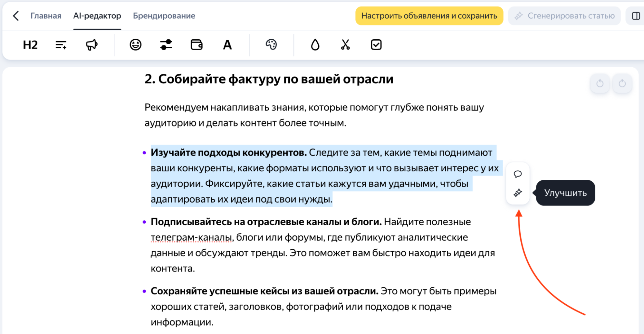Click the Улучшить sparkle icon
This screenshot has width=644, height=334.
click(518, 193)
